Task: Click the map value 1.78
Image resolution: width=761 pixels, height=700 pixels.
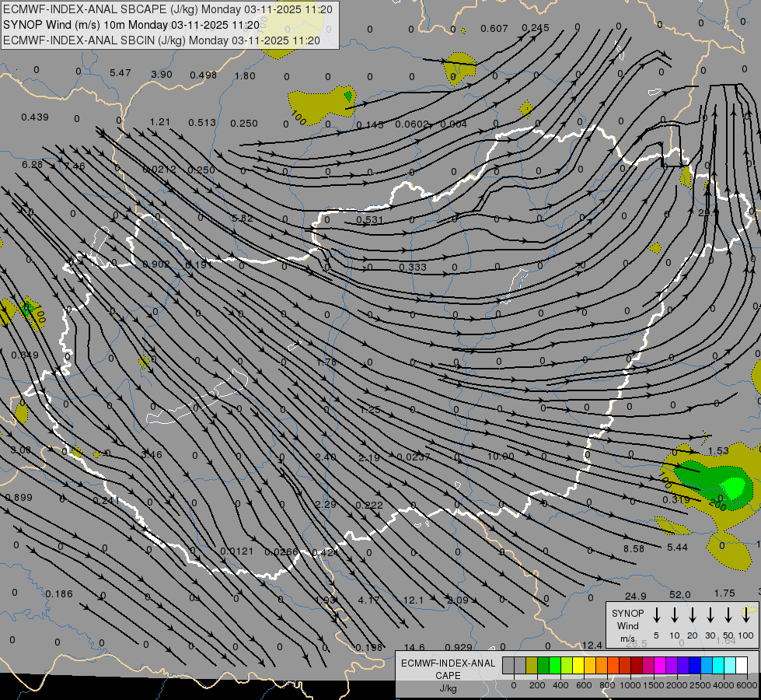Action: point(326,362)
